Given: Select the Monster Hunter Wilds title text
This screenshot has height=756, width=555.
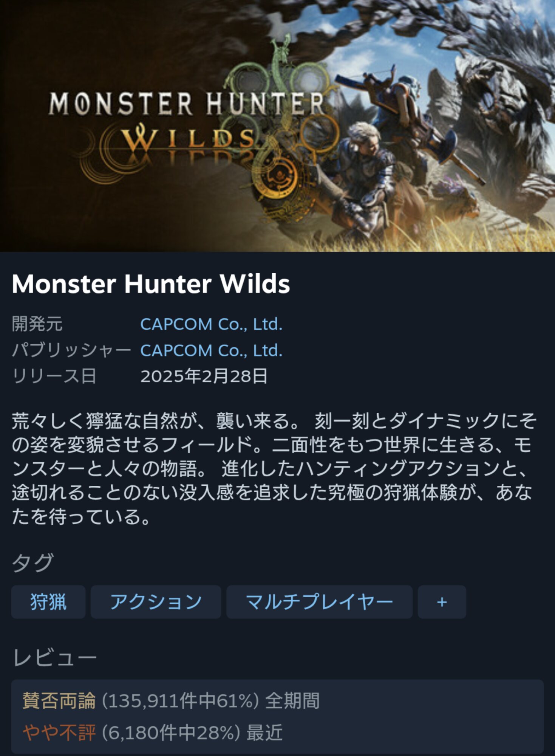Looking at the screenshot, I should point(151,284).
